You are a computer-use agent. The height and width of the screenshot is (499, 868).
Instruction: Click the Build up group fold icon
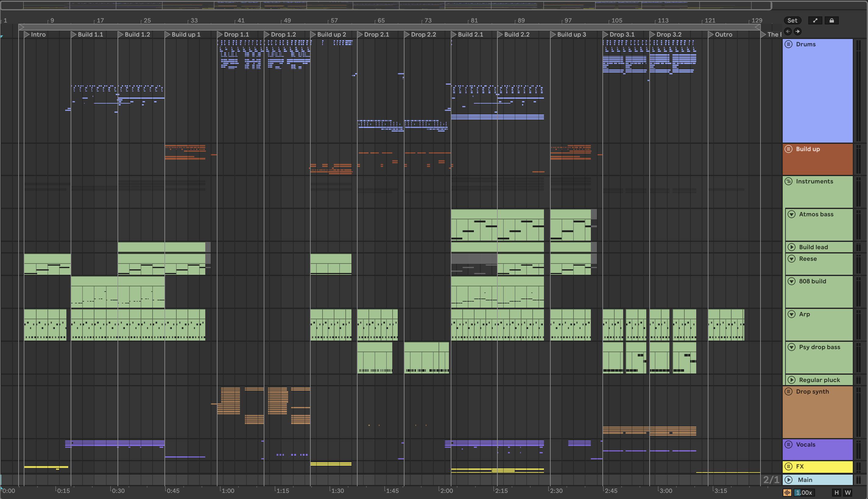click(789, 149)
